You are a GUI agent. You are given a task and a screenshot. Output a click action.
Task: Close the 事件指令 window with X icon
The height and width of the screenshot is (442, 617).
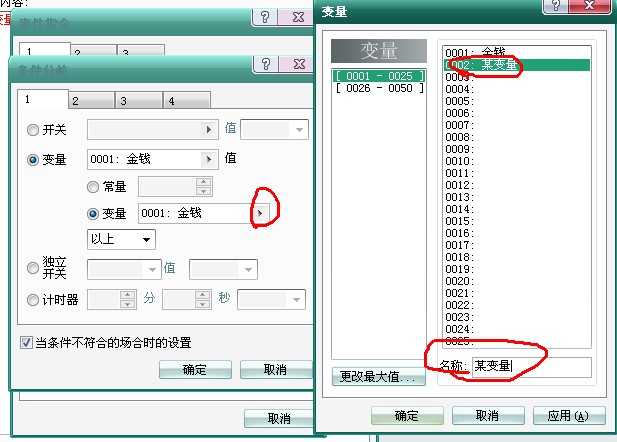298,17
